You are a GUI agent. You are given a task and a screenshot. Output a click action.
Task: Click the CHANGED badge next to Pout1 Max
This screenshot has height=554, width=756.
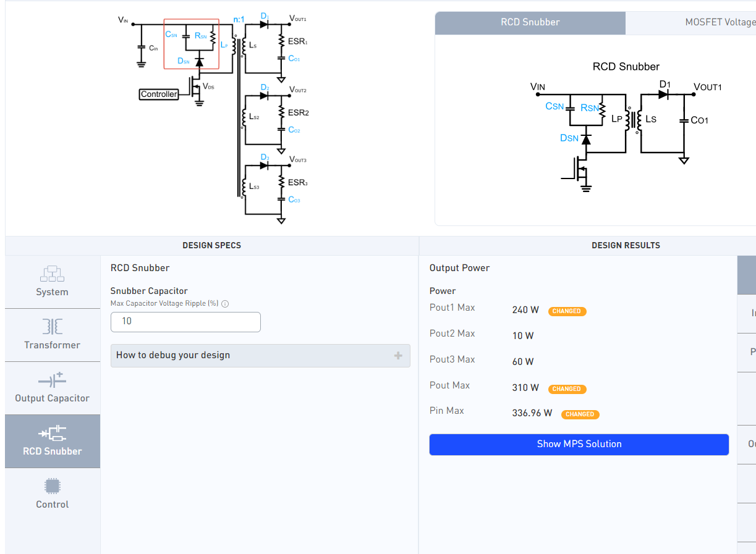point(567,311)
